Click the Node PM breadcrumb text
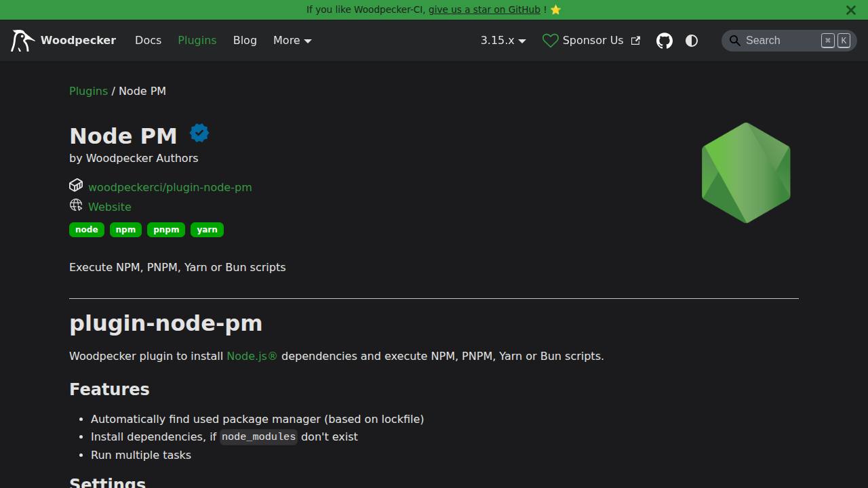Viewport: 868px width, 488px height. [142, 91]
